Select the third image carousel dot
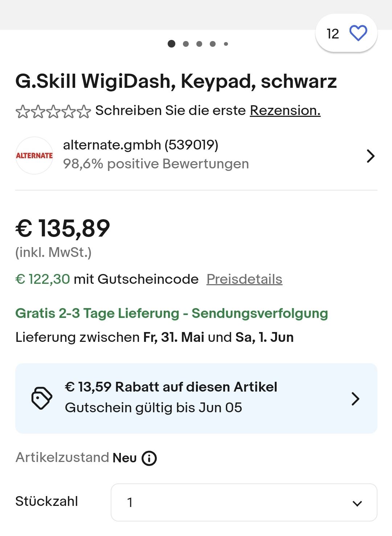This screenshot has width=392, height=536. pos(199,44)
